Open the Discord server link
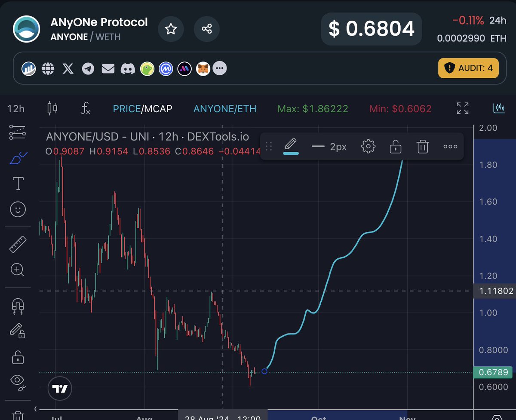Viewport: 516px width, 420px height. 128,68
